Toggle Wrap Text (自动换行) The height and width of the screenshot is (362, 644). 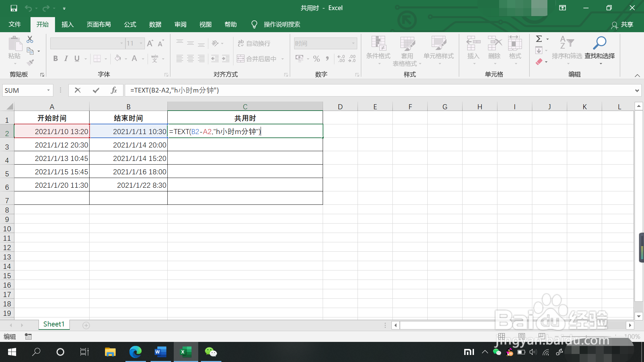click(x=254, y=43)
